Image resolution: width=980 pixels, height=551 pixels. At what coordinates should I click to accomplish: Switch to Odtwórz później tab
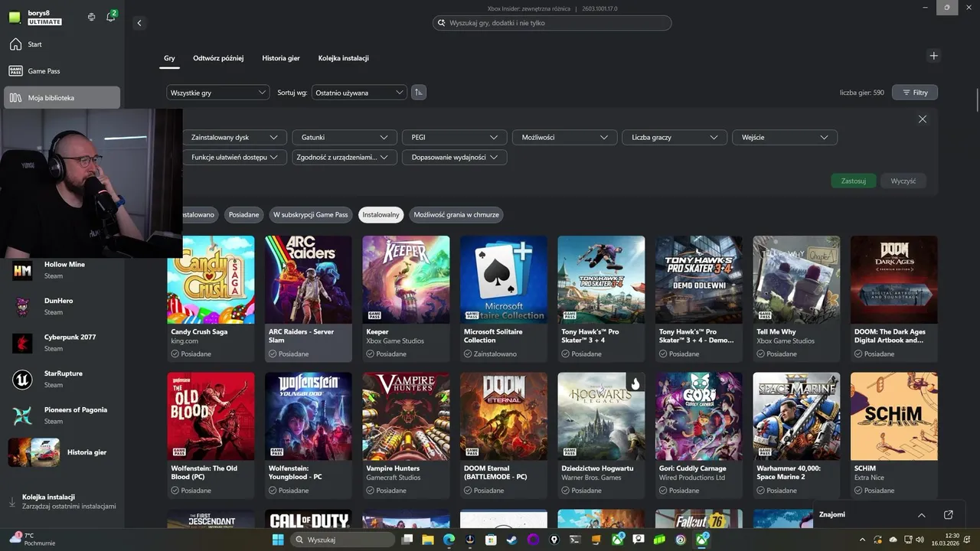(218, 58)
